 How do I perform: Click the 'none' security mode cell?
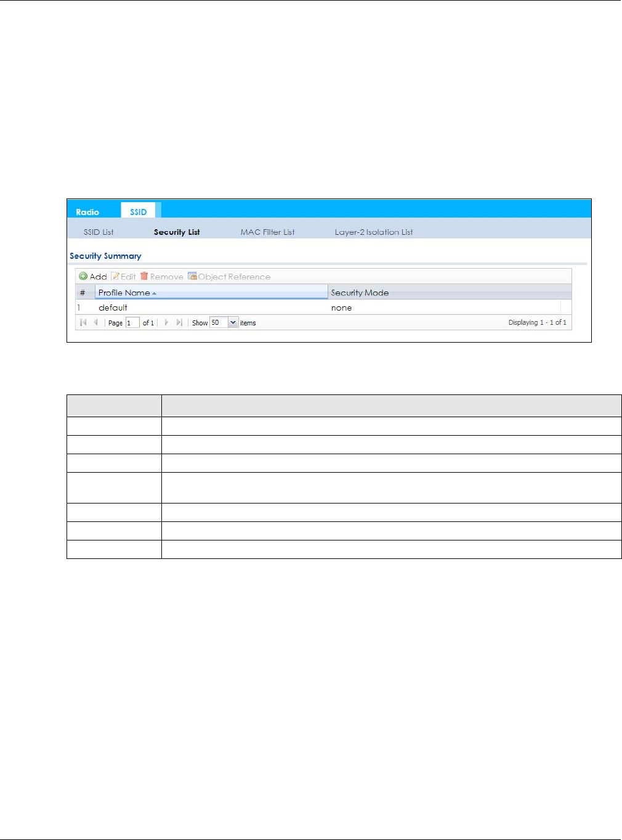342,308
